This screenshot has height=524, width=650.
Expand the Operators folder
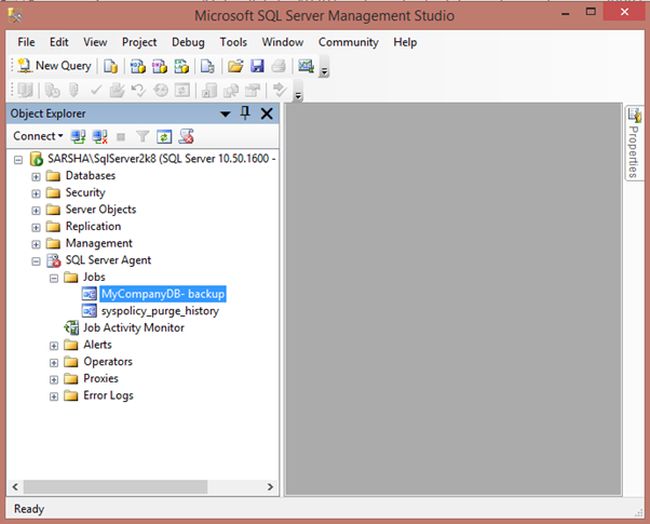click(54, 363)
